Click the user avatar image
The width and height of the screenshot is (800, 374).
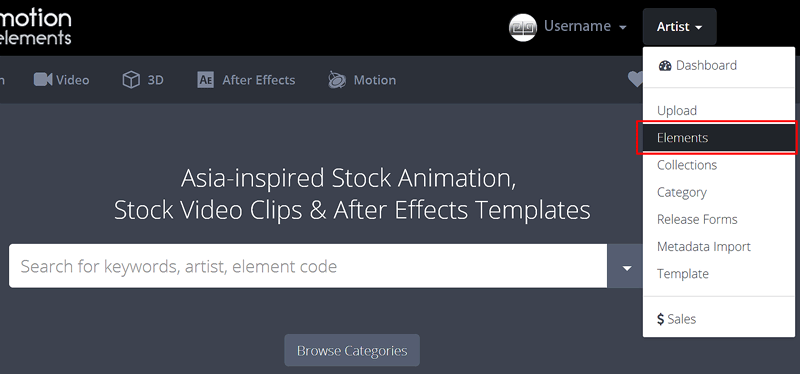pos(523,27)
